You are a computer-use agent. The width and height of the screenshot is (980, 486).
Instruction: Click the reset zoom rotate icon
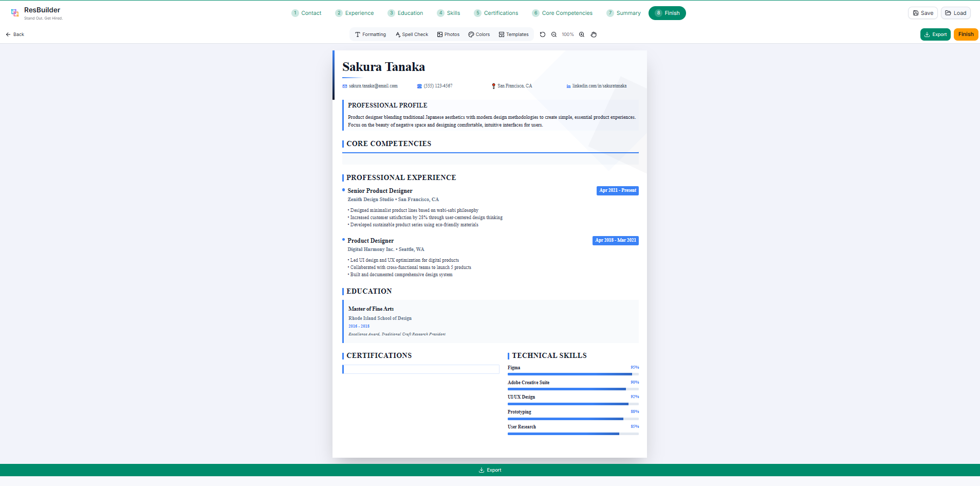coord(542,34)
